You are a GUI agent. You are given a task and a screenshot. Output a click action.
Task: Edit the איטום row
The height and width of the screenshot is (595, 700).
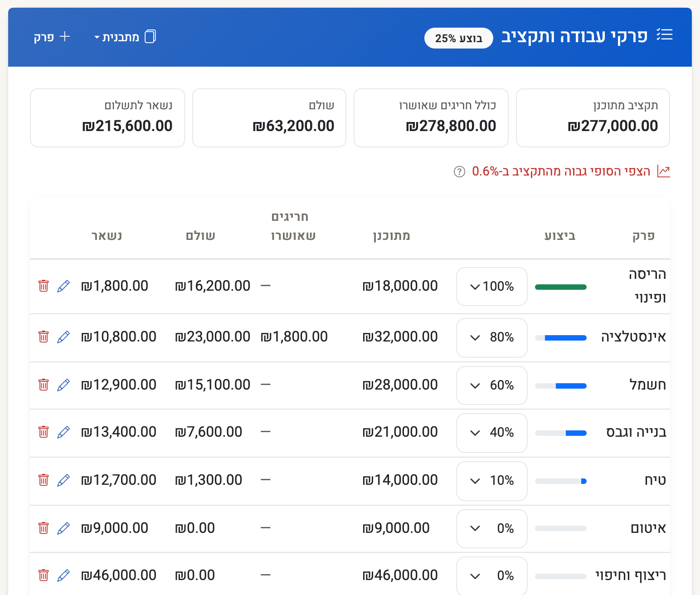pos(63,528)
